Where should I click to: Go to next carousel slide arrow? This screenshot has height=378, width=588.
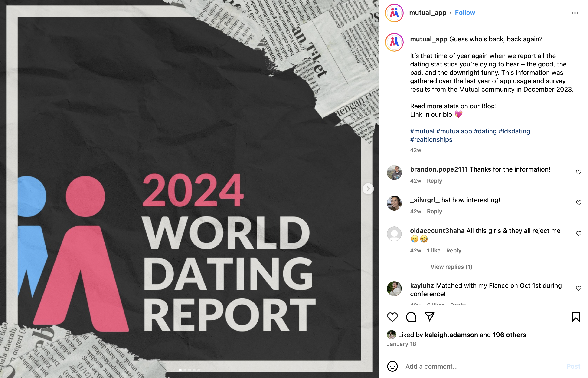(x=368, y=189)
